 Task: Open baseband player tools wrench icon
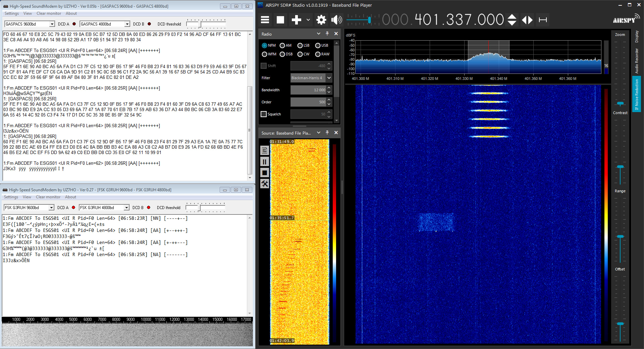click(x=264, y=184)
